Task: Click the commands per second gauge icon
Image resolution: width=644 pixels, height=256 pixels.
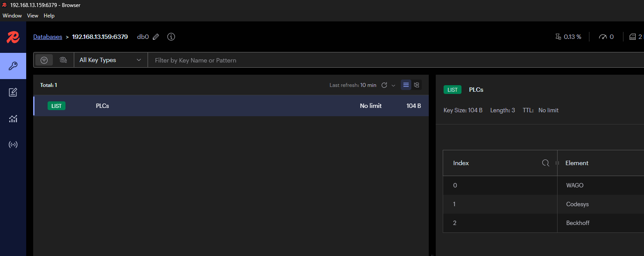Action: pos(603,37)
